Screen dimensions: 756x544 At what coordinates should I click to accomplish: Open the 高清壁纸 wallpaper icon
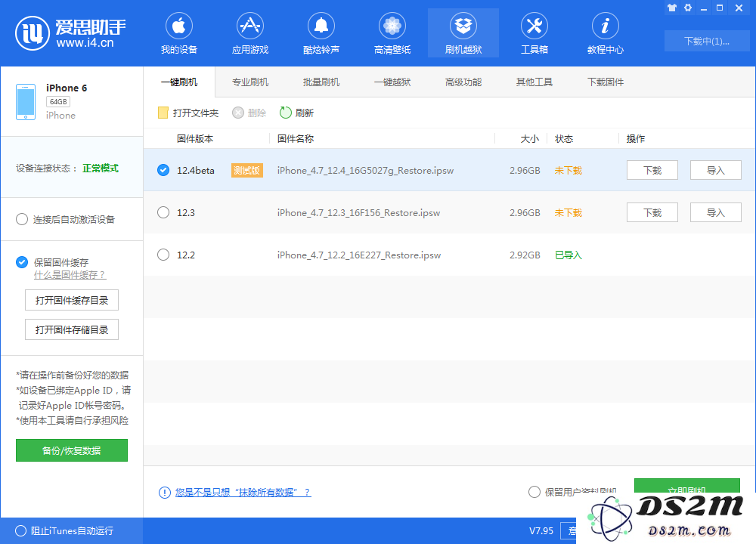(x=392, y=26)
